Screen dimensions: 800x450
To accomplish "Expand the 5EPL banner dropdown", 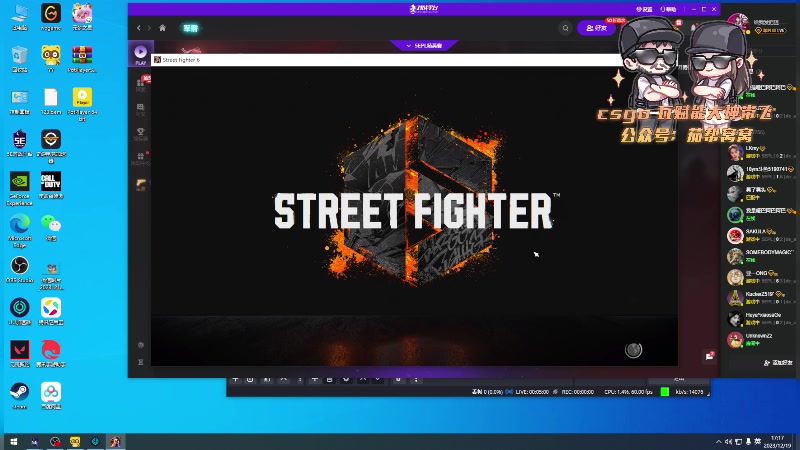I will [x=424, y=46].
